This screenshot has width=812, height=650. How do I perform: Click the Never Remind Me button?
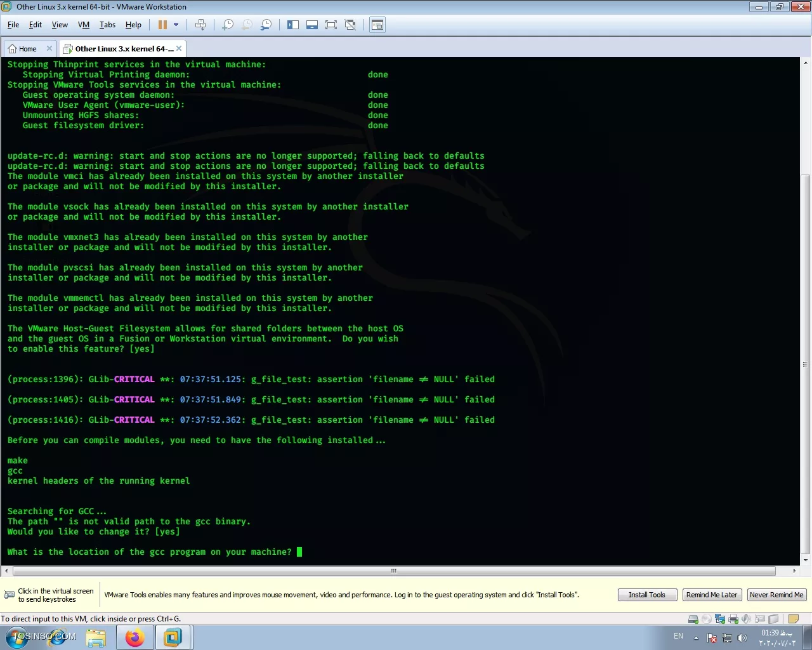click(x=776, y=595)
